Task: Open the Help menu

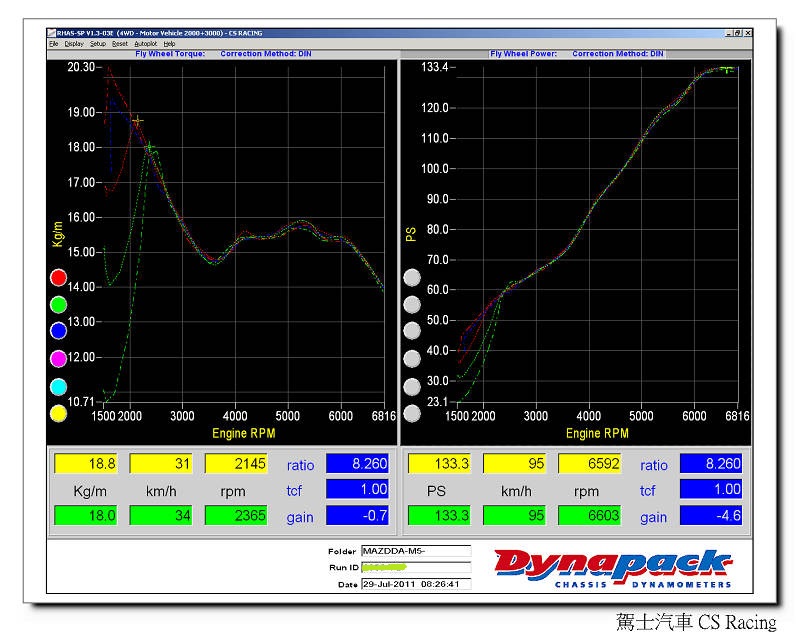Action: 169,44
